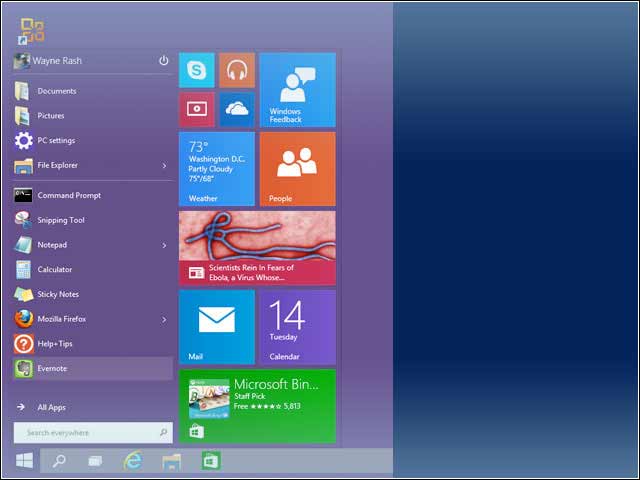Click the PC settings gear icon

[23, 140]
